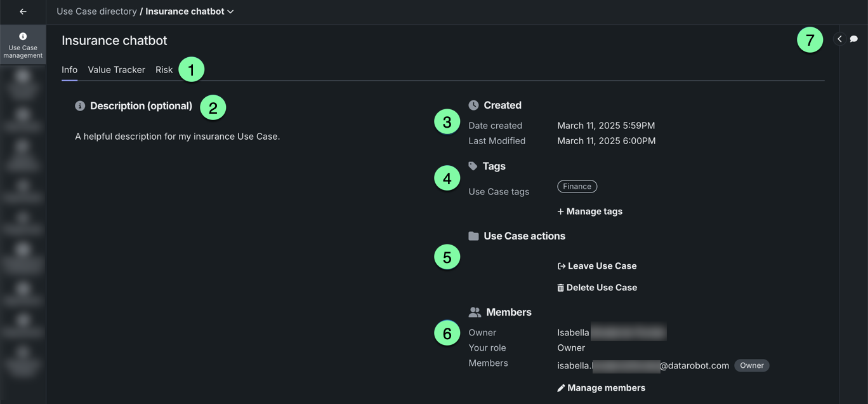The image size is (868, 404).
Task: Open the Risk tab
Action: pos(164,70)
